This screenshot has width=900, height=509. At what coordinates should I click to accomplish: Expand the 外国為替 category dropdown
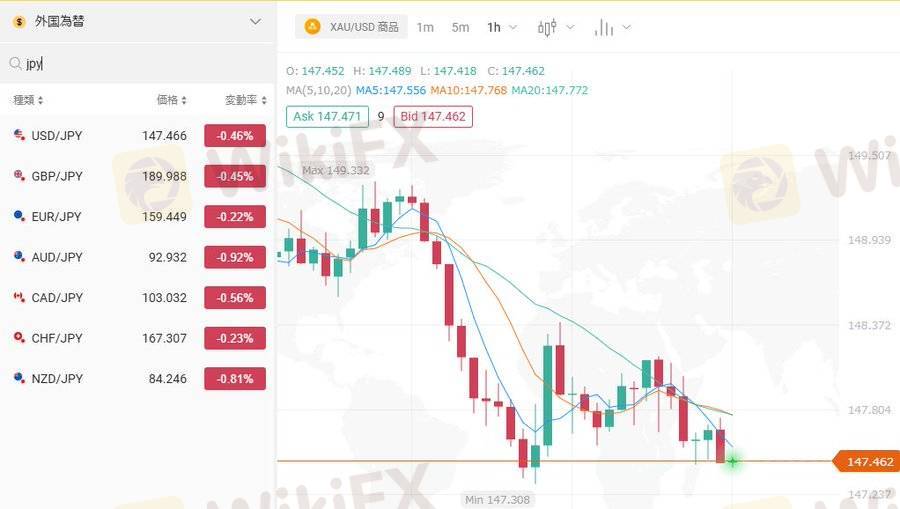point(255,21)
